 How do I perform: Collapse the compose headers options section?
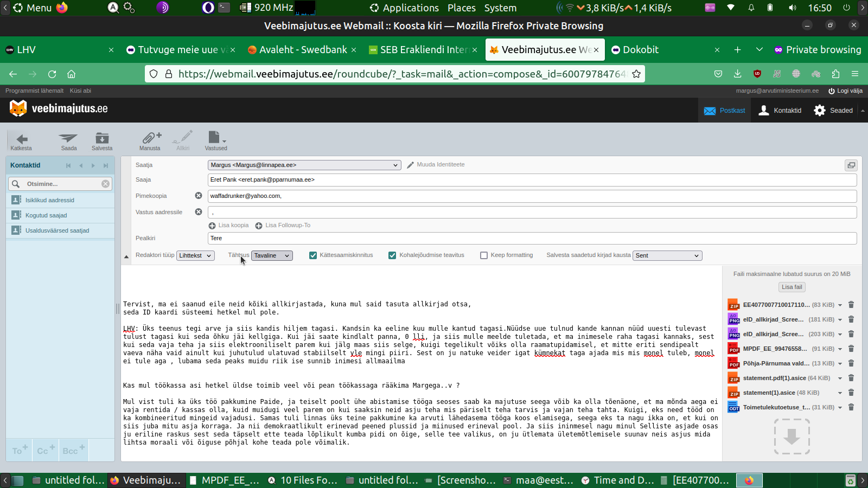pyautogui.click(x=126, y=256)
